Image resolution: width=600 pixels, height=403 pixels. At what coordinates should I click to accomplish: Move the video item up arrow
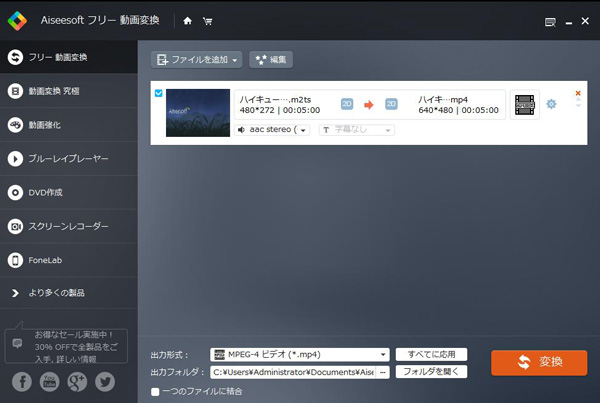coord(578,100)
